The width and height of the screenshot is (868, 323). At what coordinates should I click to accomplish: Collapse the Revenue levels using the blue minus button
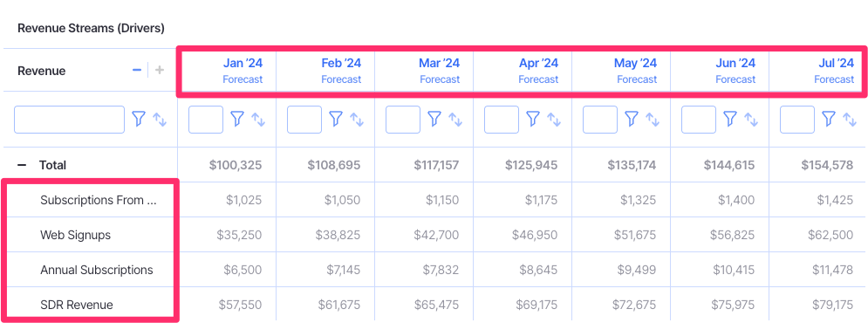tap(137, 71)
